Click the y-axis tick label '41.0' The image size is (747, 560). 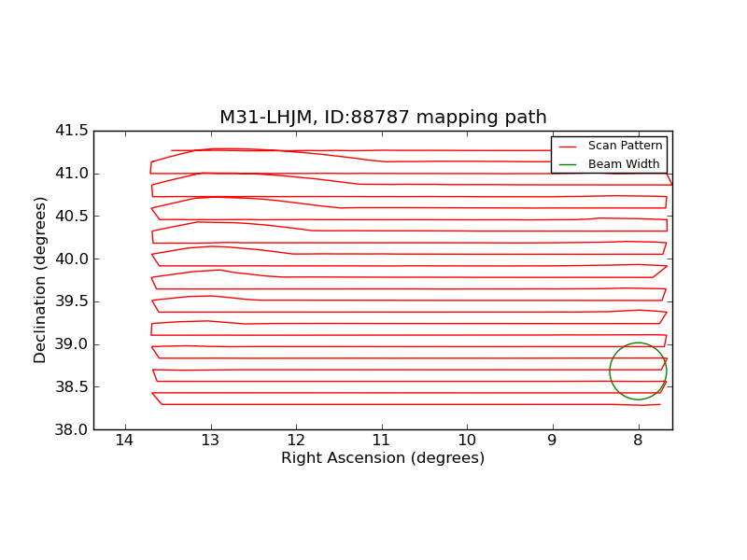point(72,174)
